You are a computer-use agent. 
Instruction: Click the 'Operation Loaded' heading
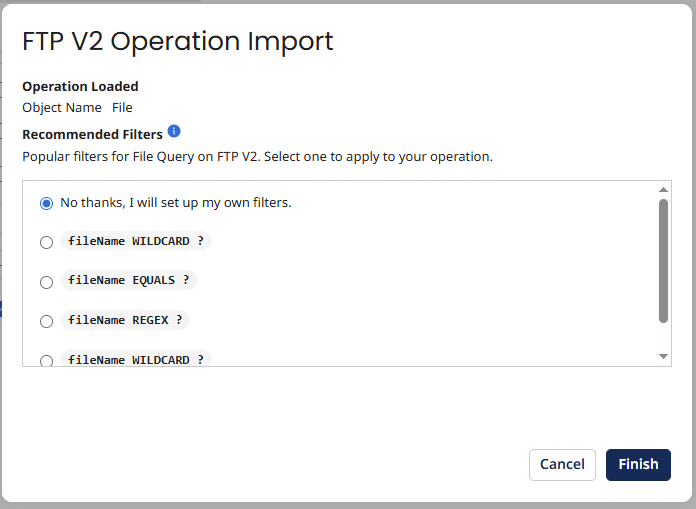[80, 86]
